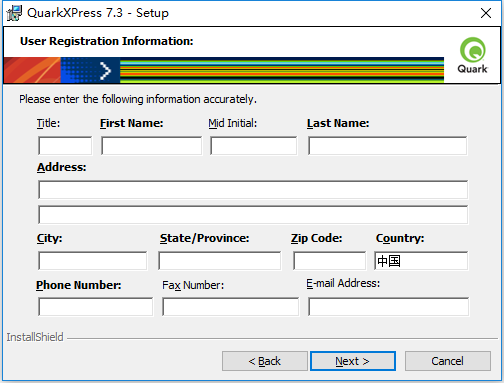Click the installer icon in title bar
The width and height of the screenshot is (504, 383).
[x=14, y=13]
